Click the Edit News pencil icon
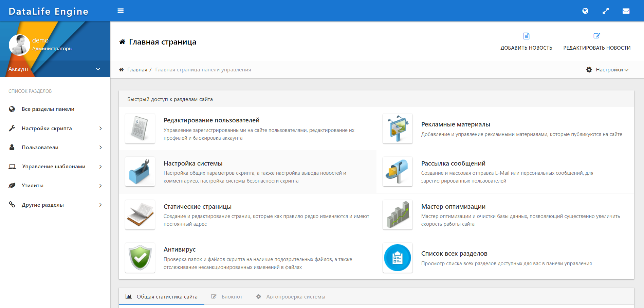644x308 pixels. tap(596, 36)
